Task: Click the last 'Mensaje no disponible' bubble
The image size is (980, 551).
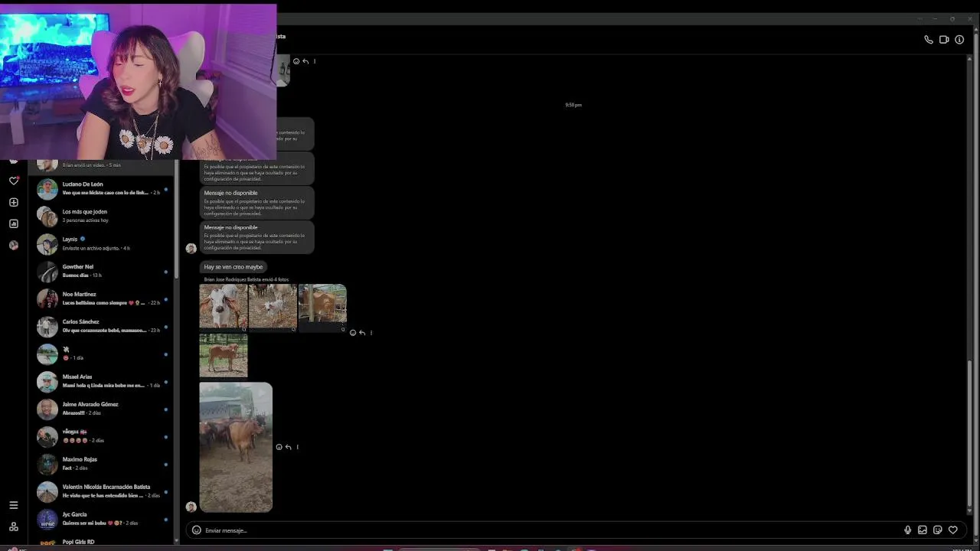Action: (257, 237)
